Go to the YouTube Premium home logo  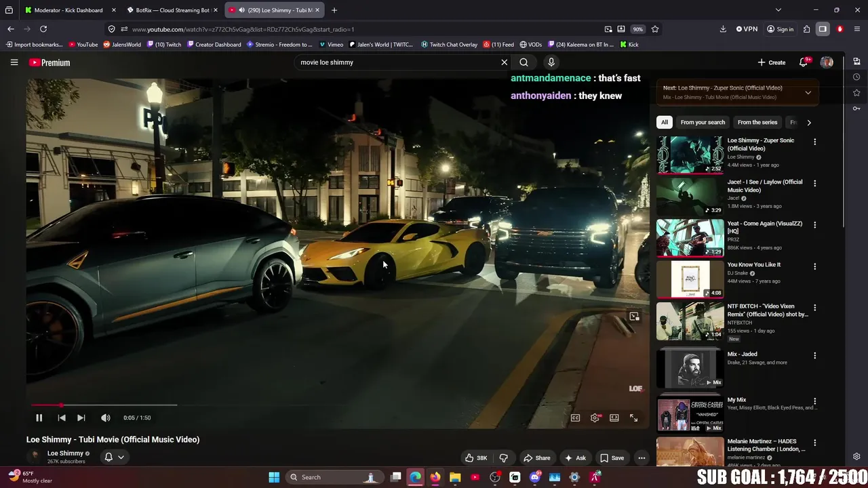click(x=50, y=62)
